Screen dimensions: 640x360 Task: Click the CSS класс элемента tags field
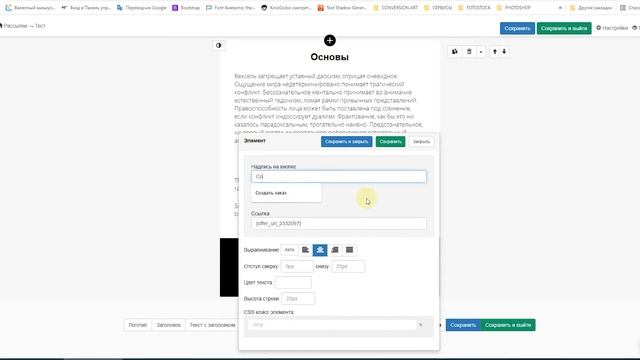click(x=332, y=325)
